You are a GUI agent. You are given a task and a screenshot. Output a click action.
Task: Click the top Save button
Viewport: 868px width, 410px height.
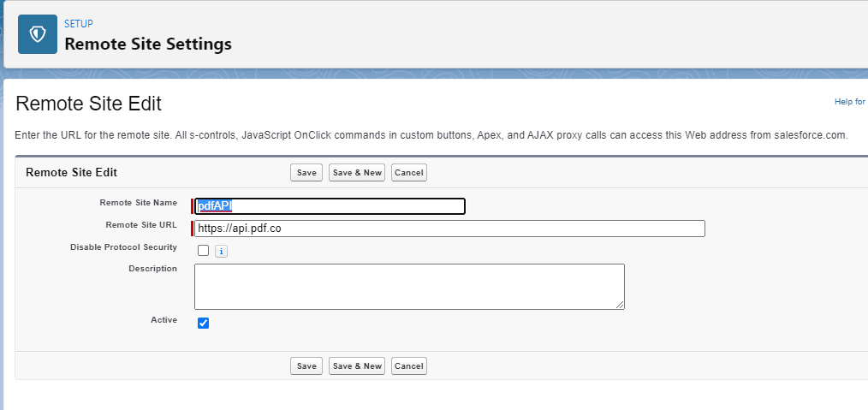tap(306, 173)
